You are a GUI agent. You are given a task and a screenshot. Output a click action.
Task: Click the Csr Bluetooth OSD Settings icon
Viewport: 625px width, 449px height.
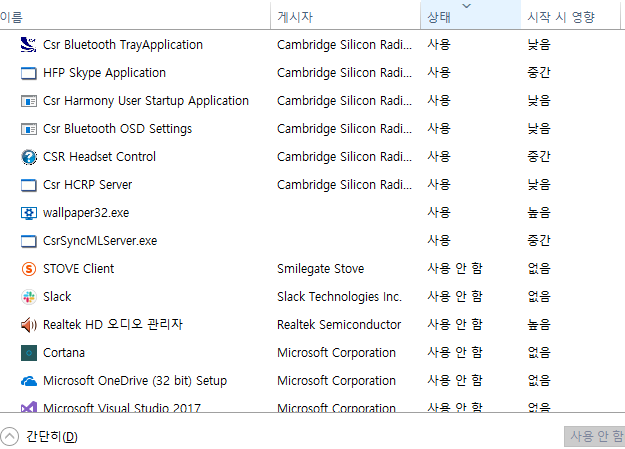pyautogui.click(x=29, y=129)
